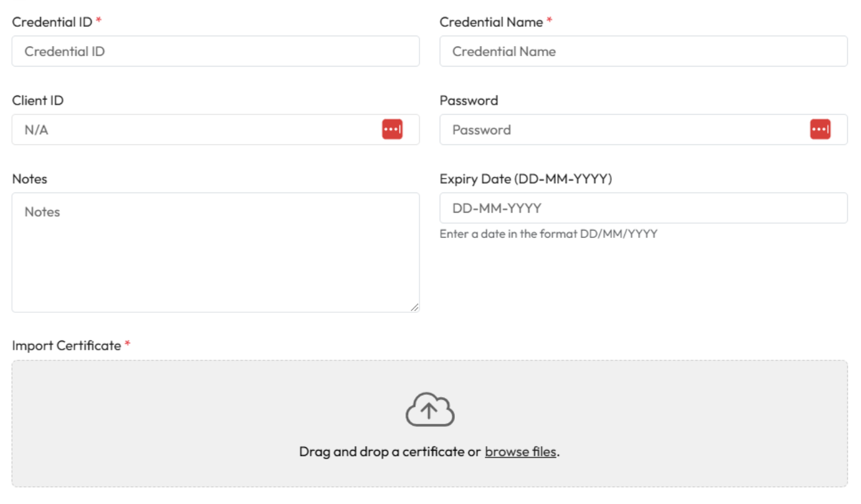
Task: Select the Expiry Date DD-MM-YYYY input
Action: tap(643, 208)
